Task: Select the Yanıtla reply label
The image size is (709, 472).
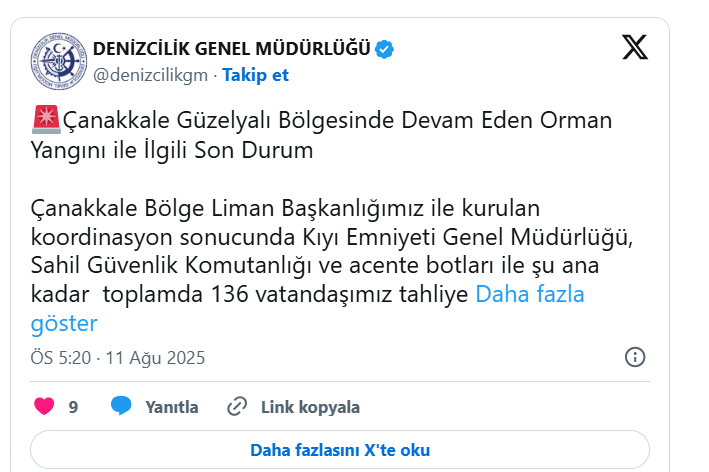Action: pyautogui.click(x=172, y=407)
